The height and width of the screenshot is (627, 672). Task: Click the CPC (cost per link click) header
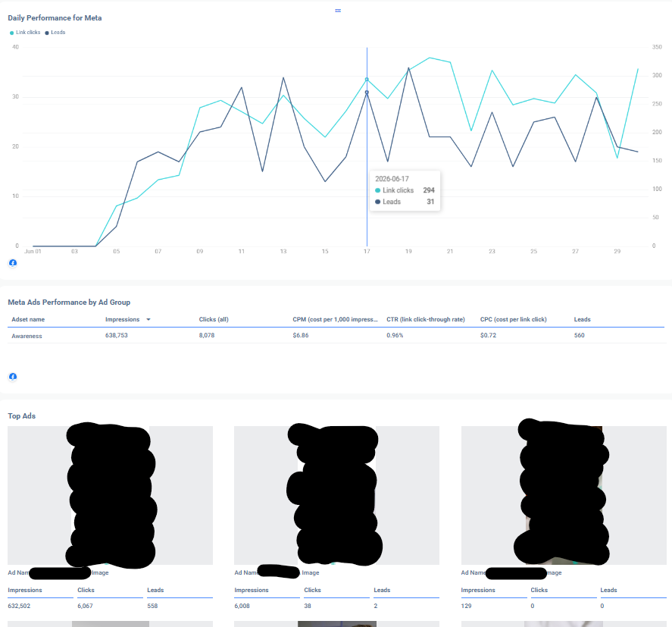coord(514,319)
